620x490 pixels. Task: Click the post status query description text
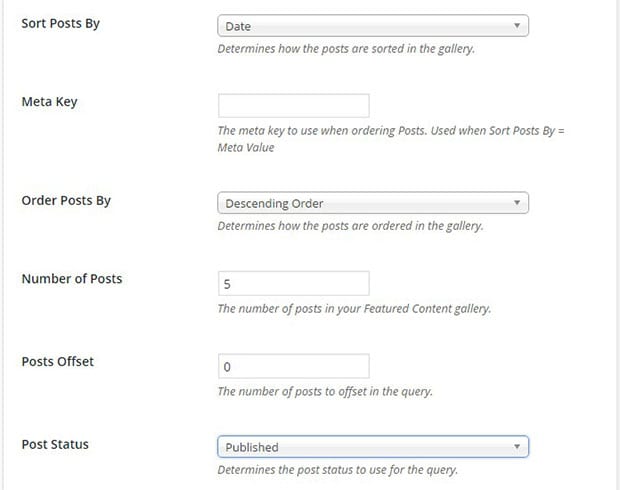(338, 470)
